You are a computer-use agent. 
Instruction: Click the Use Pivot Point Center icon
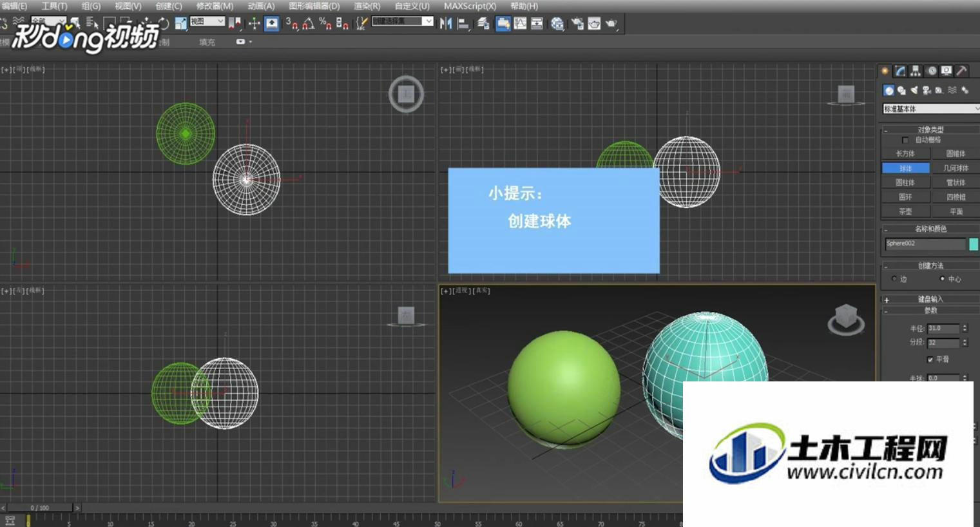pyautogui.click(x=235, y=24)
